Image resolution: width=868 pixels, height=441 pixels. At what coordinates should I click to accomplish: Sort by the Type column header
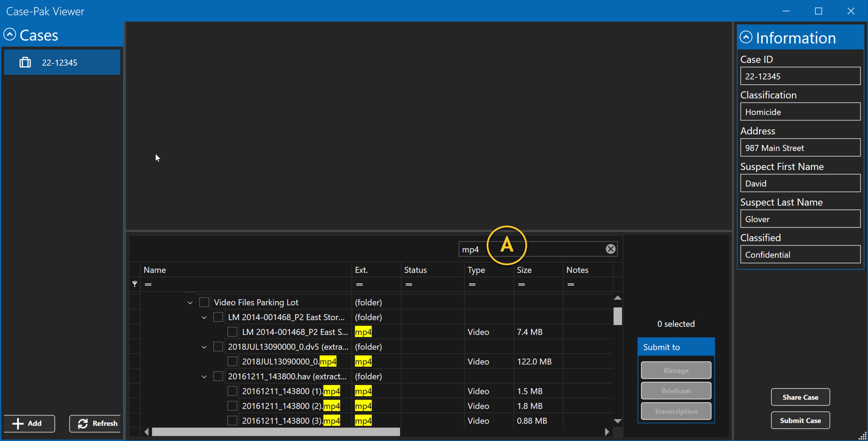tap(489, 270)
